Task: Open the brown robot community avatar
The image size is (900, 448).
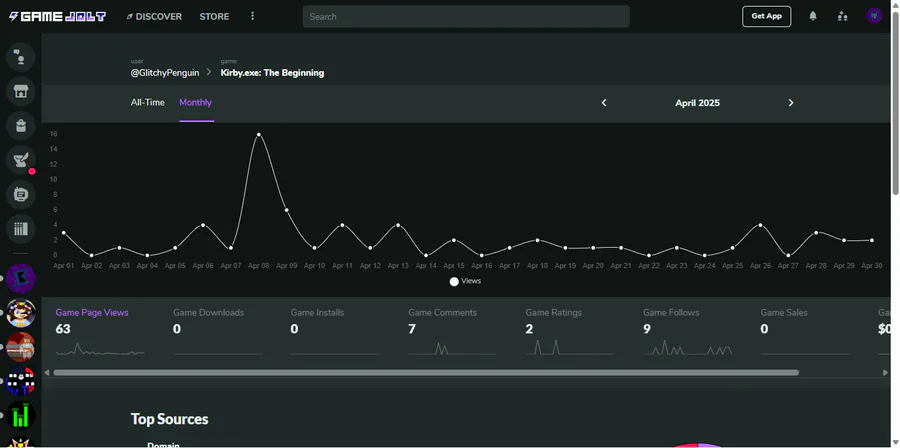Action: click(21, 347)
